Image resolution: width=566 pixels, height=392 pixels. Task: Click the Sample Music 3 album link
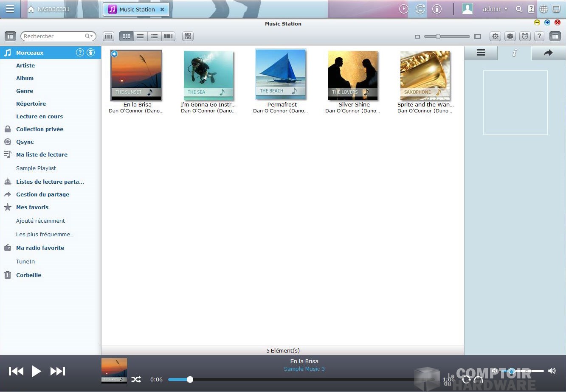pos(304,369)
